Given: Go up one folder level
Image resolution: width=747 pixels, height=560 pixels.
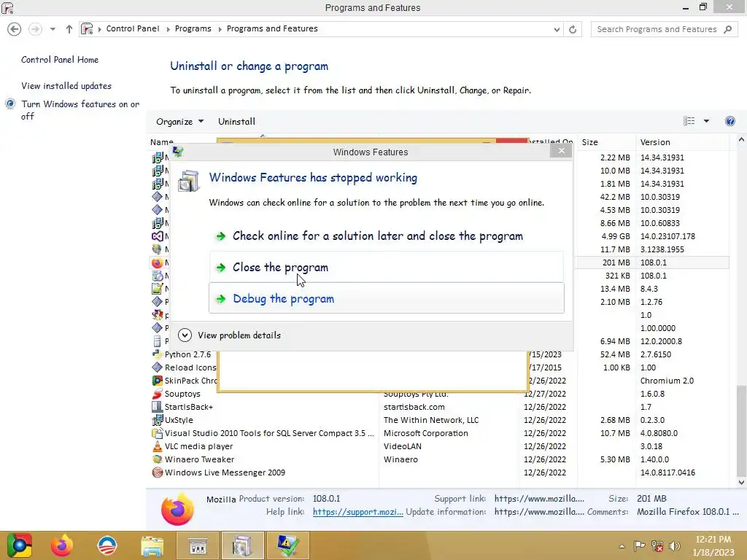Looking at the screenshot, I should pos(69,29).
